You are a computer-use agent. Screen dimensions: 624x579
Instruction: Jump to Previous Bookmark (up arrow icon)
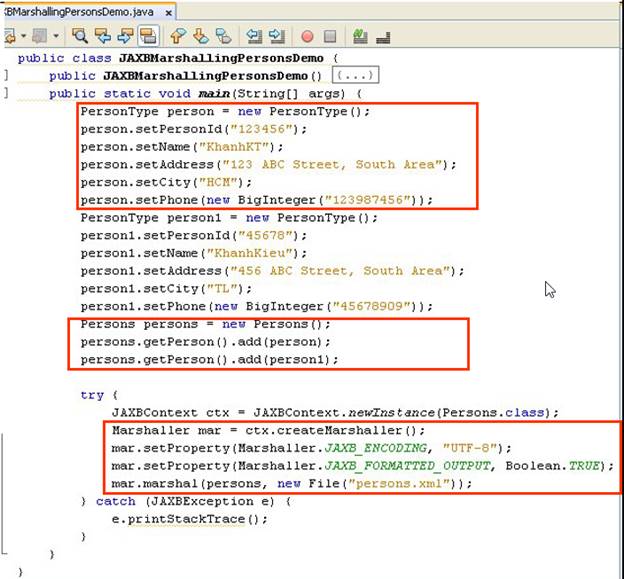[x=178, y=36]
